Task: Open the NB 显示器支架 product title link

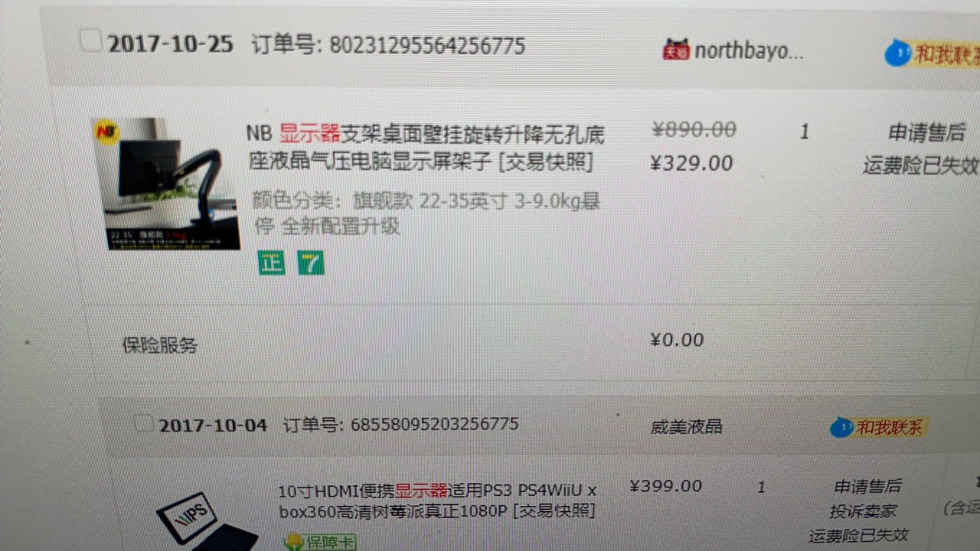Action: point(426,148)
